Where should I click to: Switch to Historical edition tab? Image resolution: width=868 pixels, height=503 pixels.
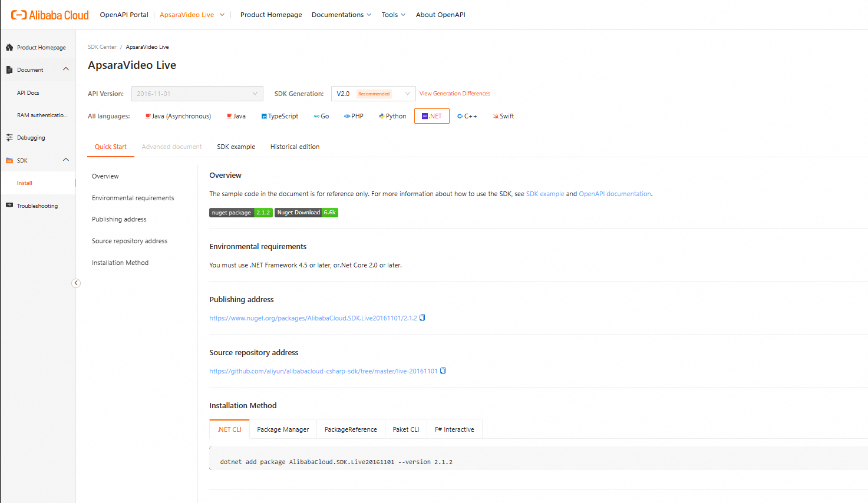(295, 147)
